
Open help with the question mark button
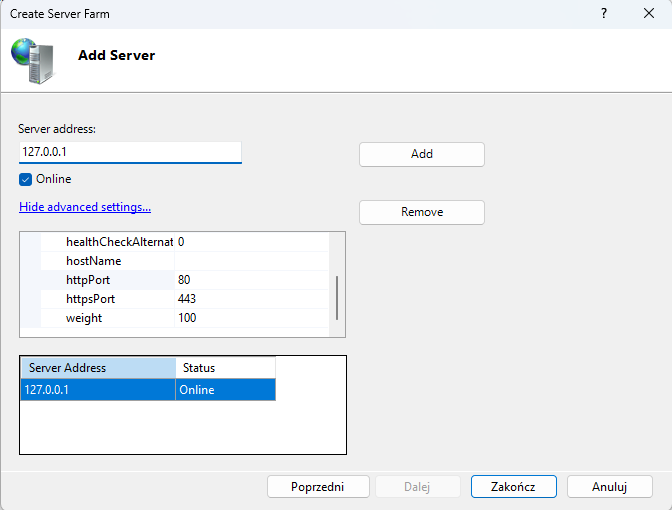604,13
